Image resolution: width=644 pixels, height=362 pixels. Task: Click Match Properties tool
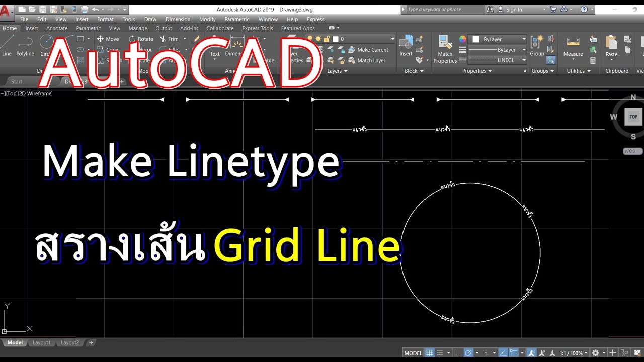pyautogui.click(x=445, y=49)
